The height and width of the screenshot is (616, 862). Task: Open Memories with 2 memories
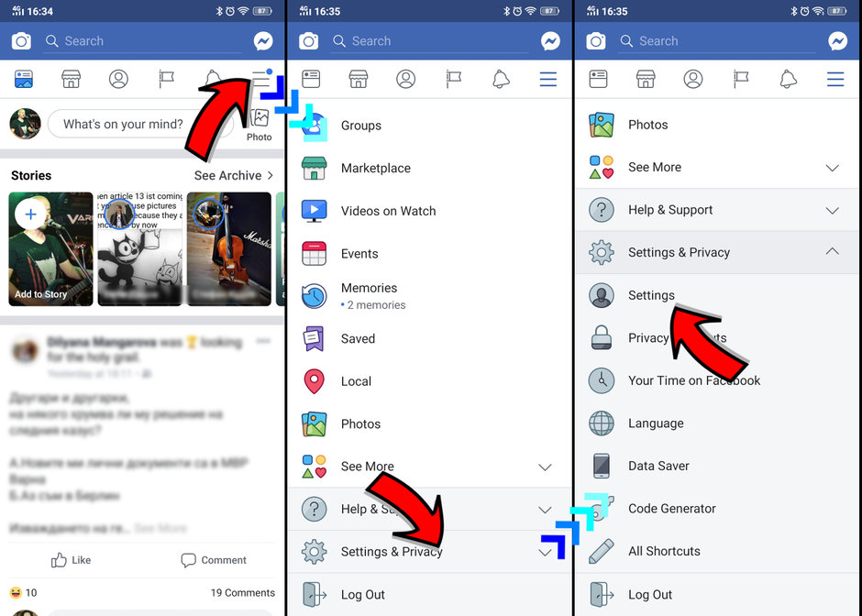point(430,296)
